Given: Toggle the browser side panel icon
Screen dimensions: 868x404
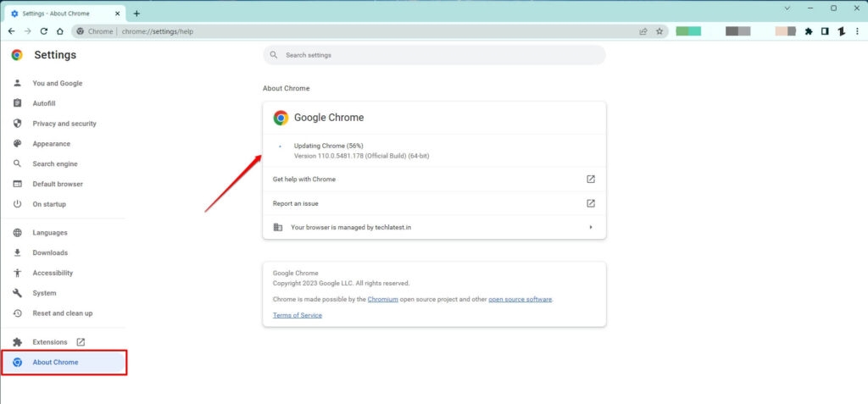Looking at the screenshot, I should coord(825,31).
